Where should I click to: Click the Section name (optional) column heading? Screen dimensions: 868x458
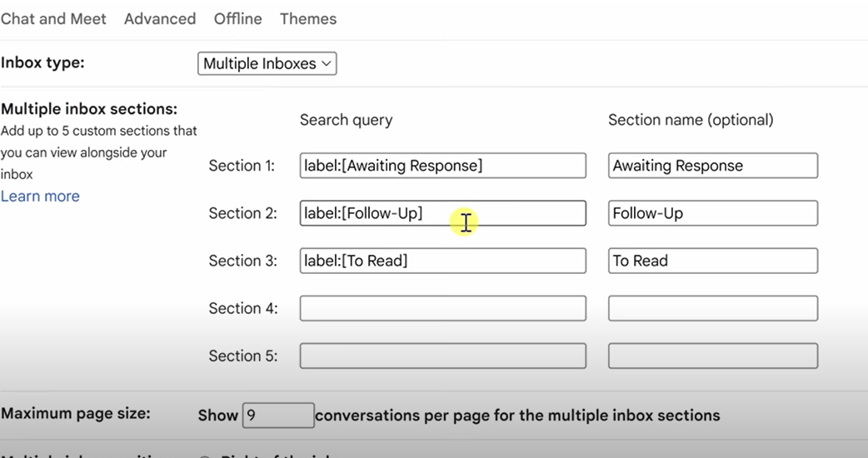point(691,120)
